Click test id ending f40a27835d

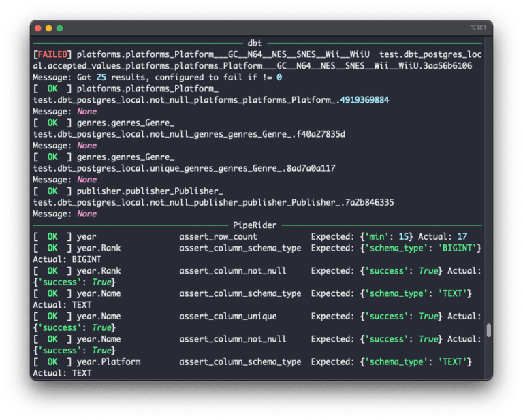(189, 134)
